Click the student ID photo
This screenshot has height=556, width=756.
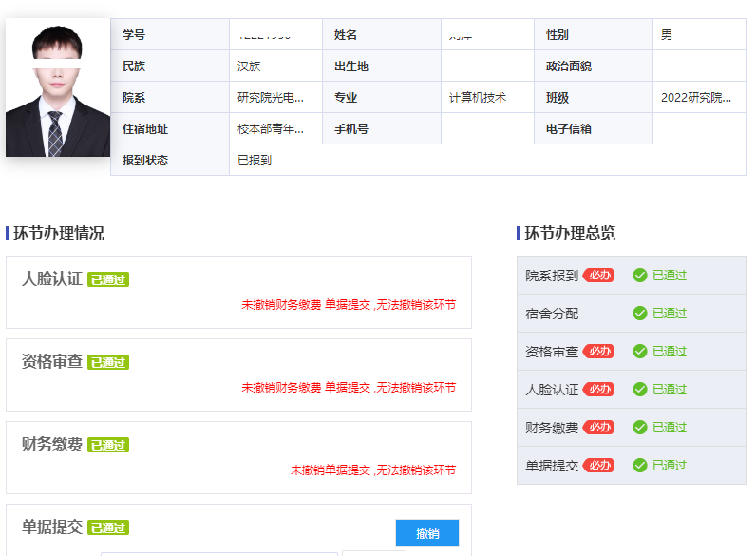click(58, 88)
